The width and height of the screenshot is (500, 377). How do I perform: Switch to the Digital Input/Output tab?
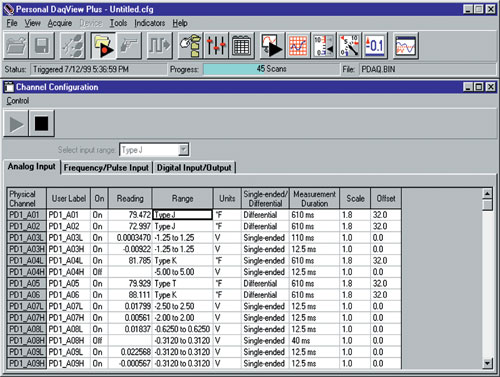[x=194, y=168]
